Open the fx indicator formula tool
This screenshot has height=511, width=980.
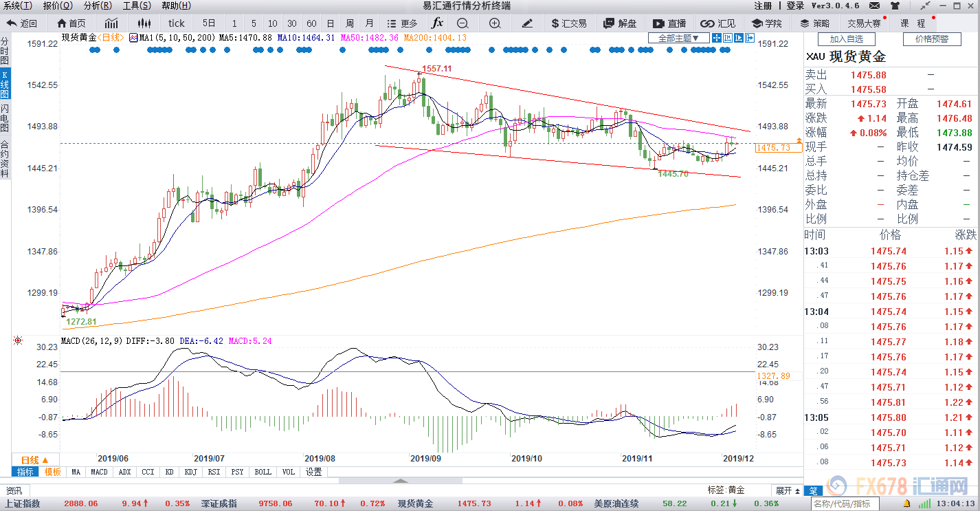click(x=437, y=23)
